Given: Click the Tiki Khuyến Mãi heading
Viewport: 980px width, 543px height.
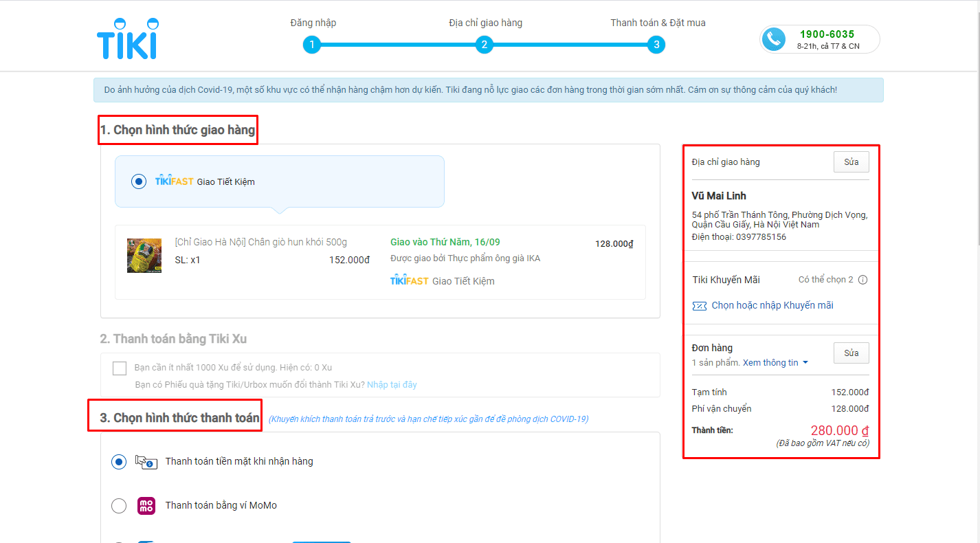Looking at the screenshot, I should (x=726, y=280).
